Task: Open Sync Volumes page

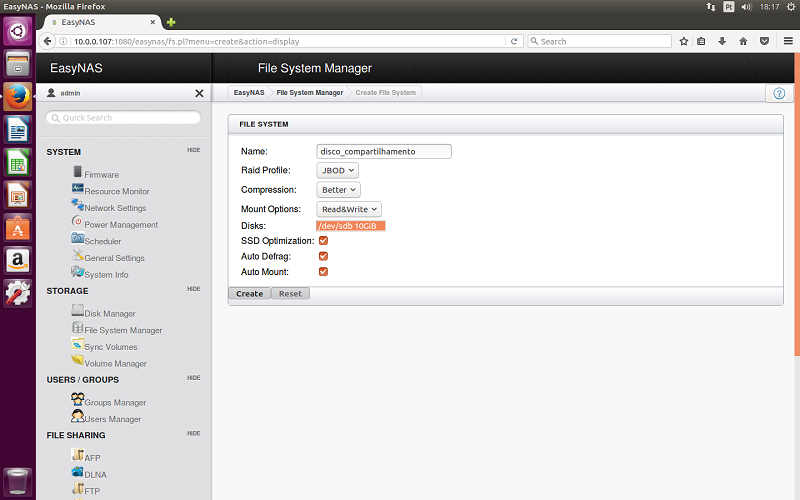Action: pos(111,347)
